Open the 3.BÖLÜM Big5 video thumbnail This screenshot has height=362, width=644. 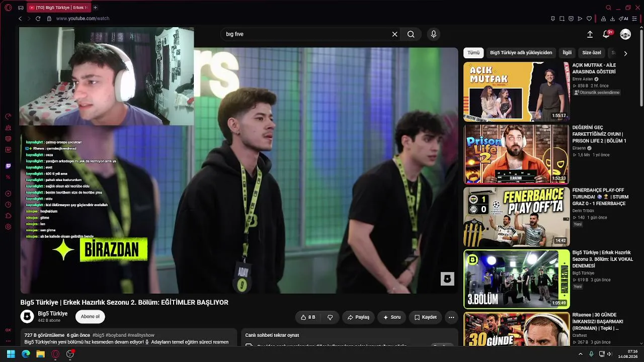(516, 279)
